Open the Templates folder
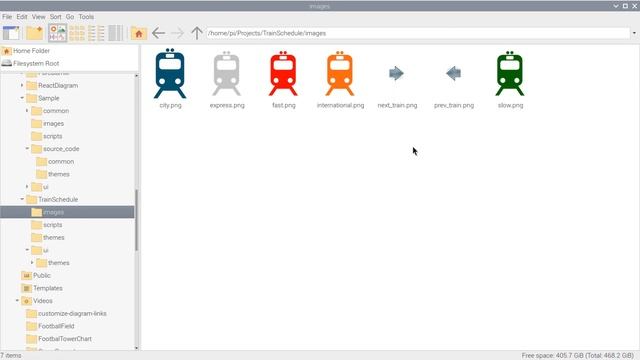 coord(42,288)
